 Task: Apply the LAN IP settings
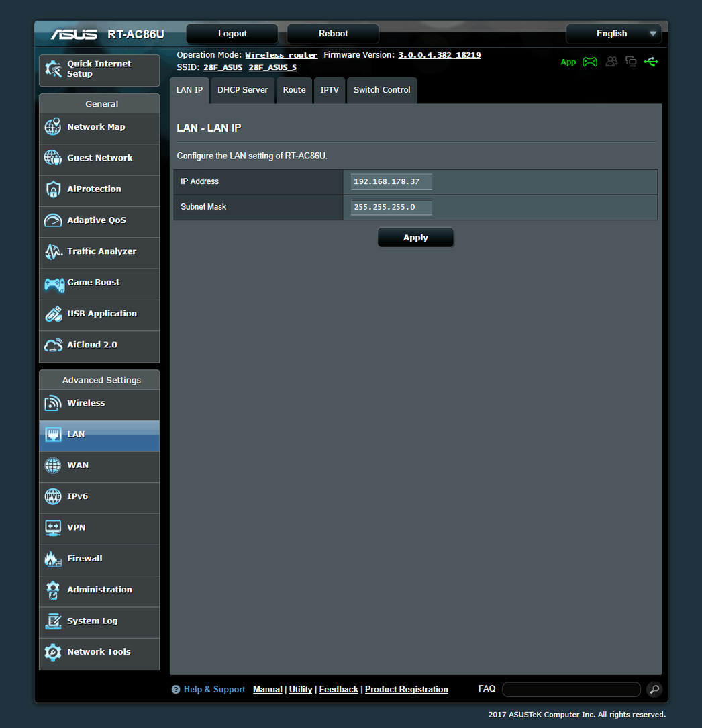tap(415, 238)
